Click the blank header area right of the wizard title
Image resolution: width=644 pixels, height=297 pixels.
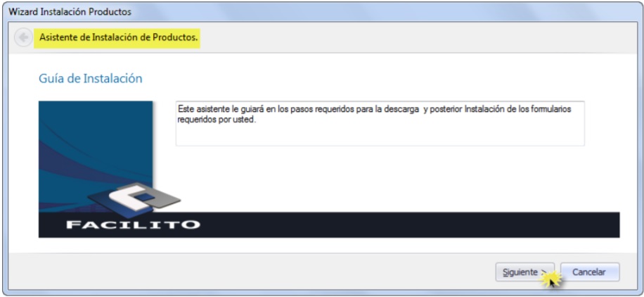[x=422, y=37]
